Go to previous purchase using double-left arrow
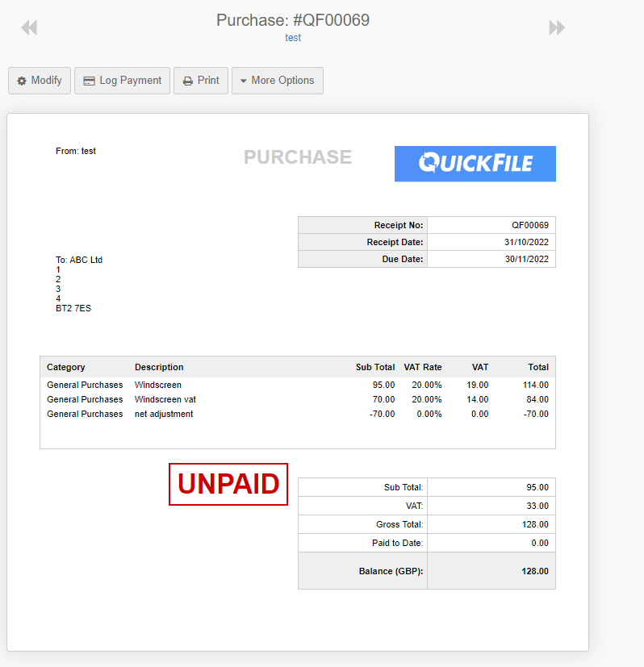This screenshot has height=667, width=644. (x=29, y=27)
